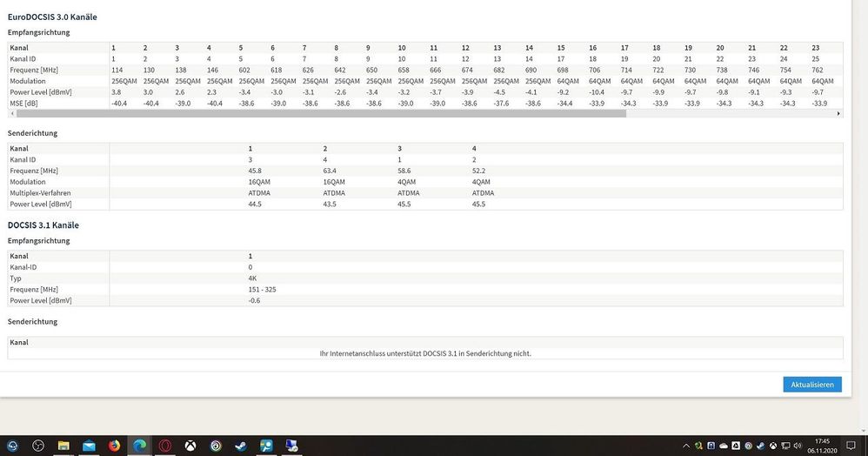
Task: Select the power level value -0.6
Action: (254, 300)
